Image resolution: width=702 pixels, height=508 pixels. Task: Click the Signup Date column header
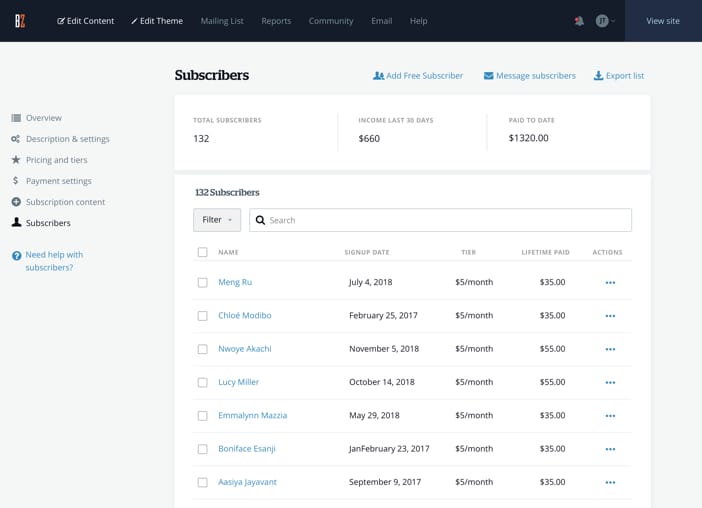click(367, 252)
